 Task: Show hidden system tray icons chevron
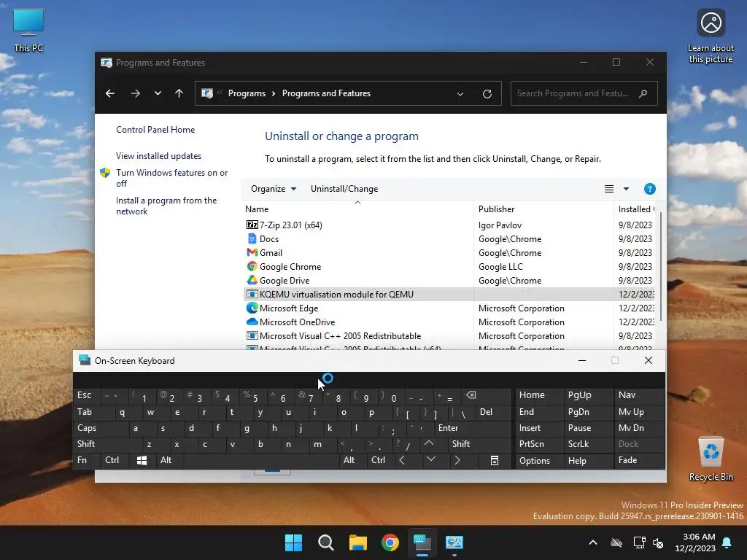[x=592, y=542]
